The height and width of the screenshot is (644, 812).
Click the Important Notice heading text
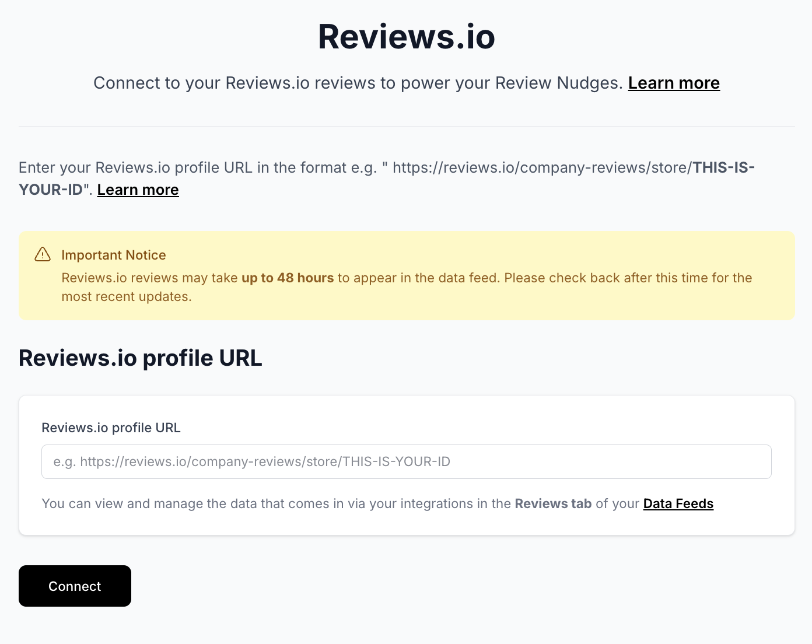pos(114,255)
